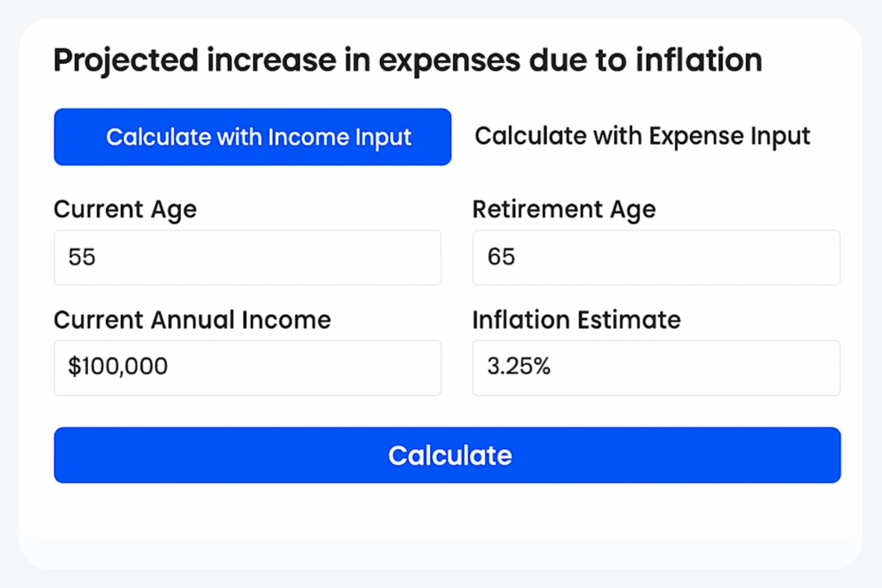
Task: Click the Projected increase in expenses heading
Action: [407, 61]
